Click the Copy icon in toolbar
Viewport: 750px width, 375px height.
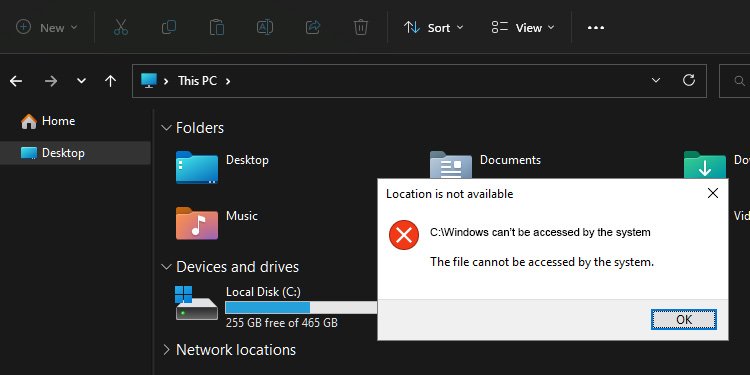169,27
